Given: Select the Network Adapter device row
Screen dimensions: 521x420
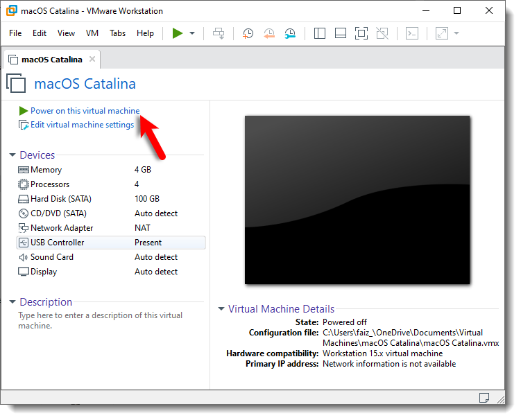Looking at the screenshot, I should 111,228.
